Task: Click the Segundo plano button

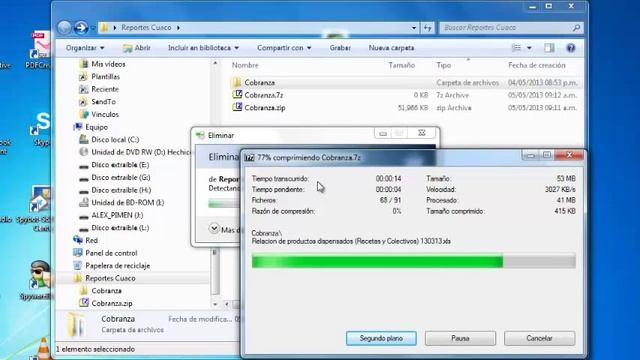Action: (381, 338)
